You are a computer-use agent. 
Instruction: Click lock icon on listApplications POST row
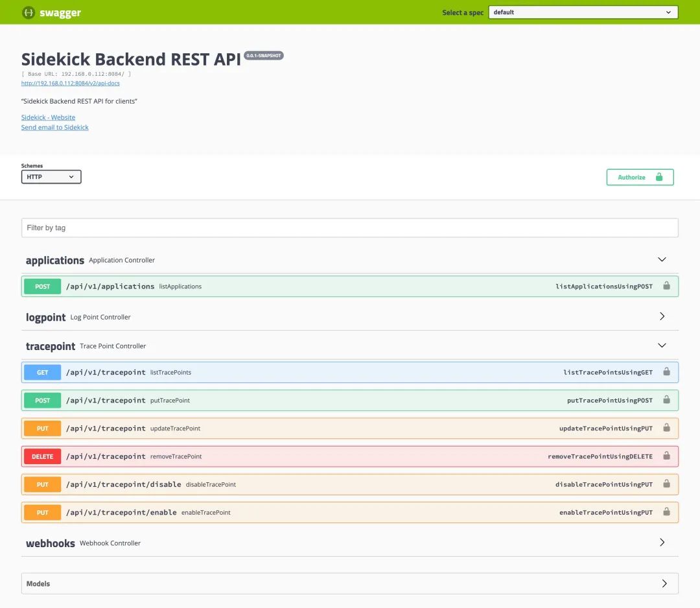point(666,286)
